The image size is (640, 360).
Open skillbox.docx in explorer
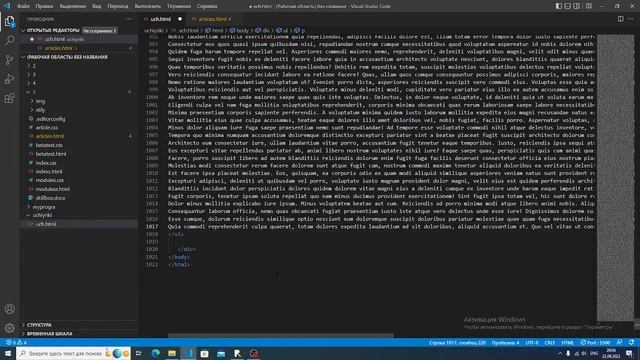tap(50, 198)
